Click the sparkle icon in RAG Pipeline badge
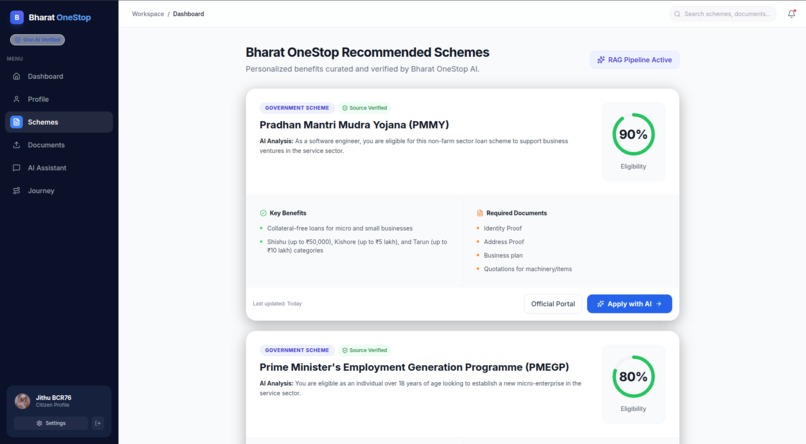The width and height of the screenshot is (806, 444). point(601,60)
